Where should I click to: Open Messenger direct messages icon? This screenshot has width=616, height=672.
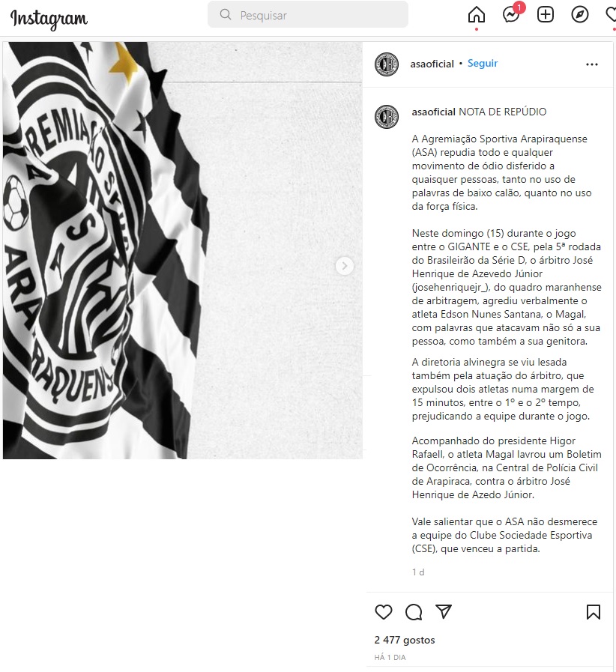click(x=511, y=15)
